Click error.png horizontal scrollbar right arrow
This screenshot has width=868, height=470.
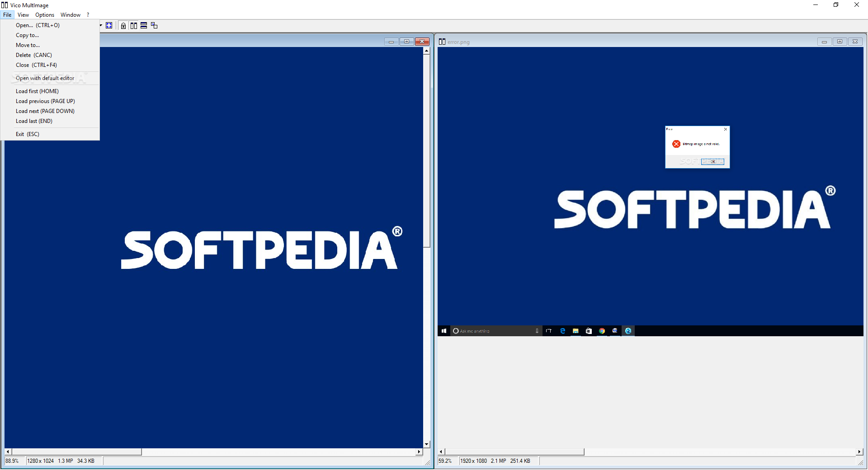tap(859, 452)
